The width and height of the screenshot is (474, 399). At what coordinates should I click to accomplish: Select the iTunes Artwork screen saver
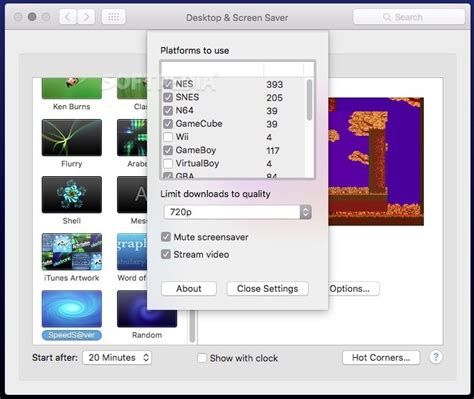pyautogui.click(x=72, y=252)
